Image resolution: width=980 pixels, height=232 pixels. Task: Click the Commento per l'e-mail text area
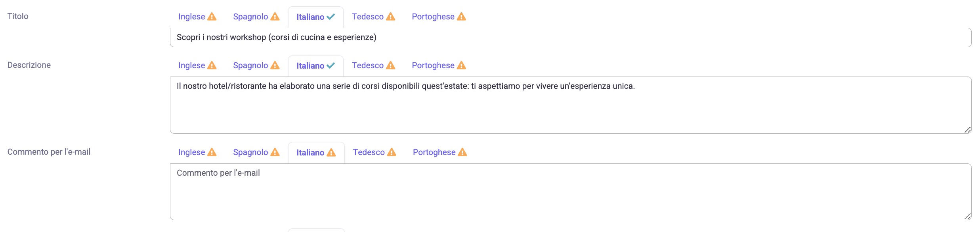click(x=571, y=192)
